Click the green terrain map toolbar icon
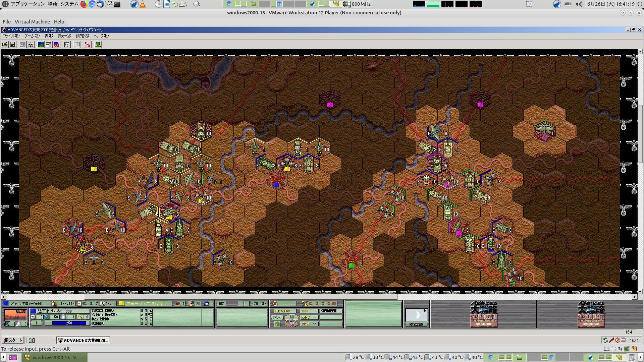Screen dimensions: 644x362 [41, 45]
